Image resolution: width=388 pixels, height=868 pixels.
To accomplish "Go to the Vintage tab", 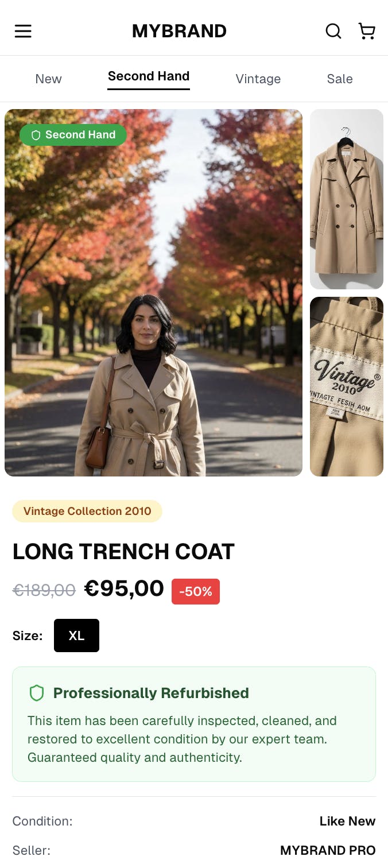I will pyautogui.click(x=258, y=79).
